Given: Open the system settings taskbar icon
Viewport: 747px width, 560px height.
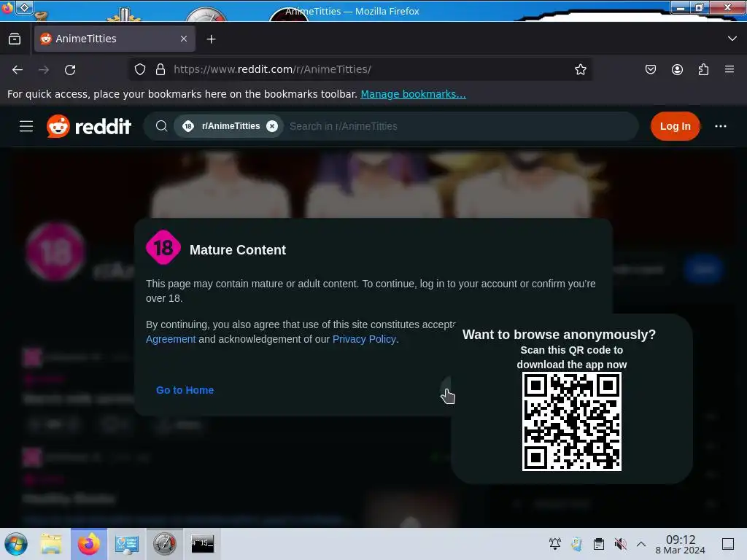Looking at the screenshot, I should 127,544.
